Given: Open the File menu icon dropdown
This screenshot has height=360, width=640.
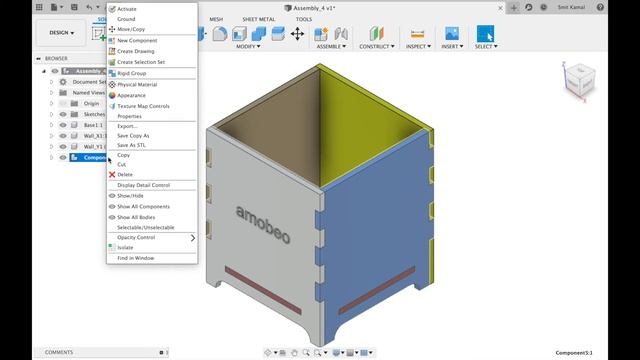Looking at the screenshot, I should [57, 7].
